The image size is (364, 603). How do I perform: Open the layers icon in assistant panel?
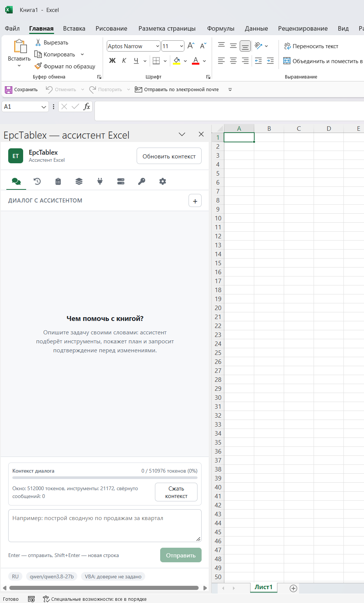[79, 182]
